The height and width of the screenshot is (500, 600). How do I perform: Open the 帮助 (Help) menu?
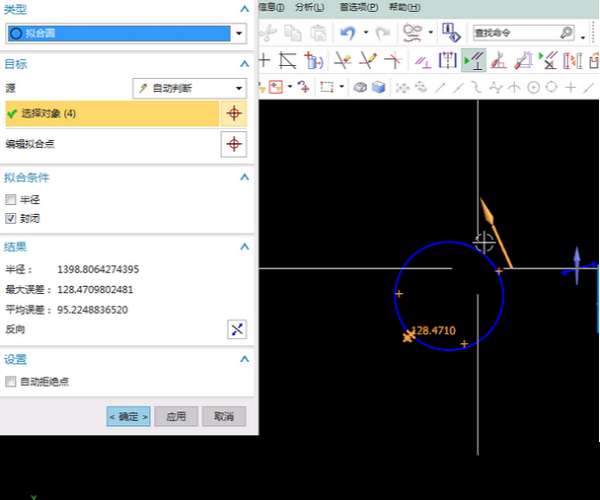(404, 7)
